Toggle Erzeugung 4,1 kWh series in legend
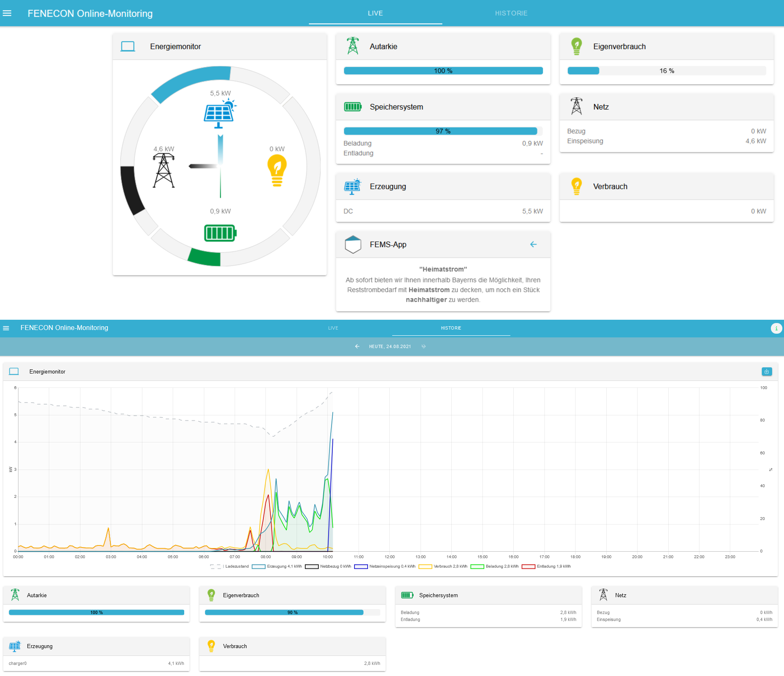Screen dimensions: 784x676 pyautogui.click(x=277, y=566)
